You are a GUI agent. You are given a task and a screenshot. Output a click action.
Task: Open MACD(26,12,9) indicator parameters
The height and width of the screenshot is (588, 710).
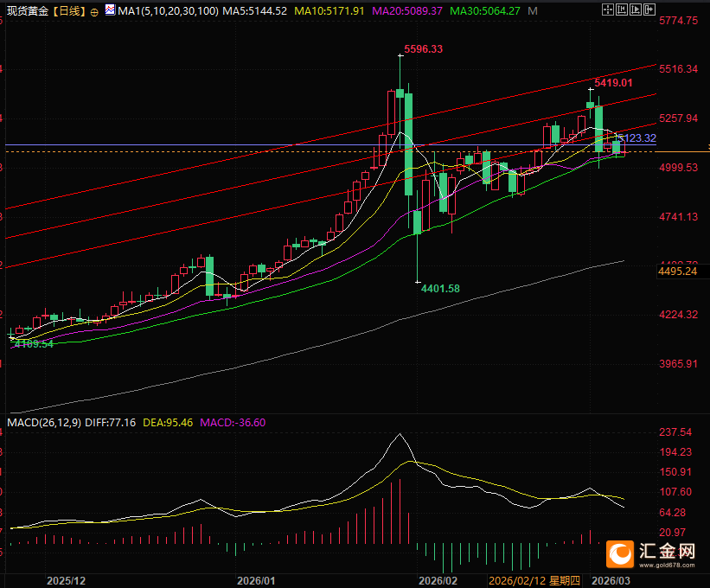click(44, 423)
